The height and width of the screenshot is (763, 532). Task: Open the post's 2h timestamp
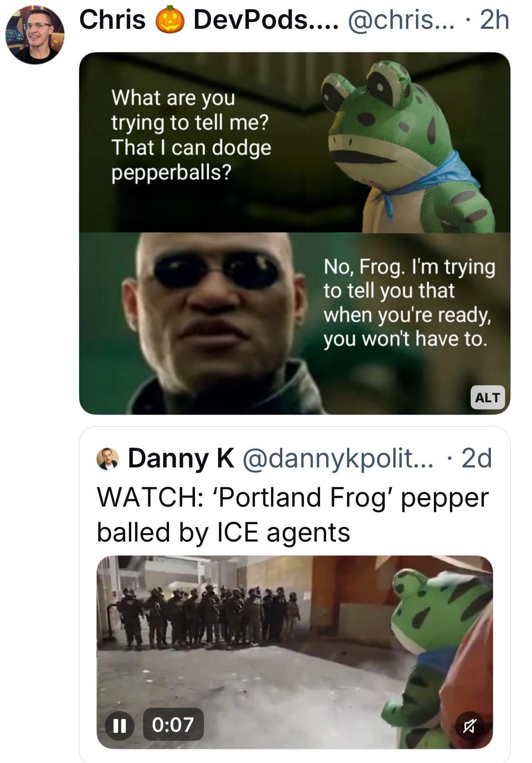494,20
